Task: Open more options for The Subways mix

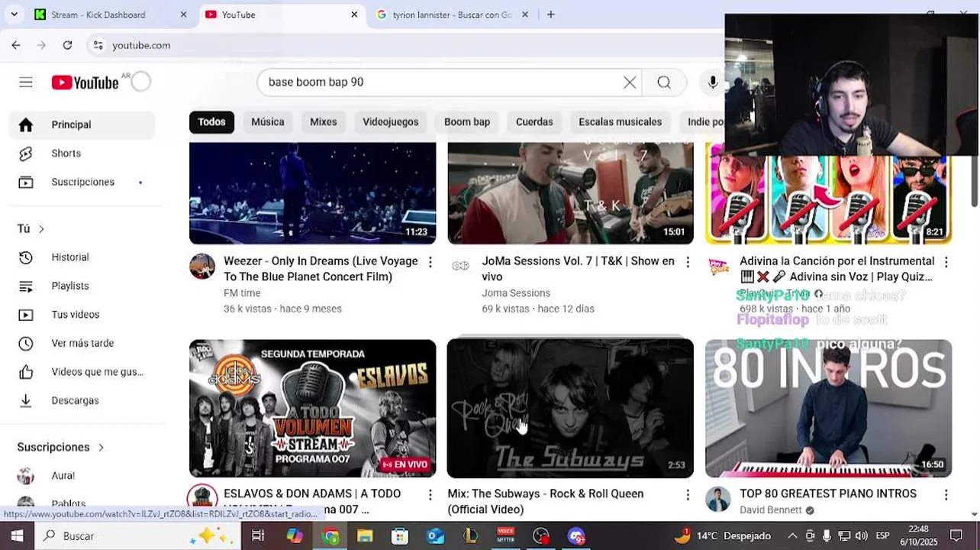Action: tap(688, 495)
